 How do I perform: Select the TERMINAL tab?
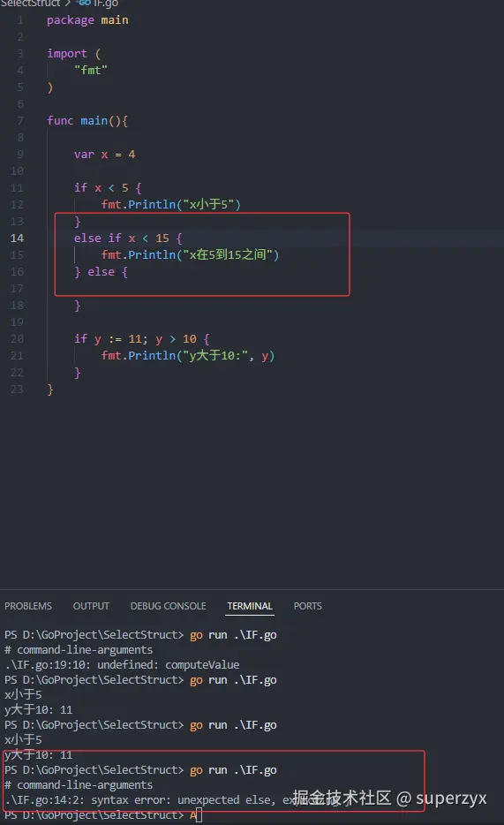[250, 606]
